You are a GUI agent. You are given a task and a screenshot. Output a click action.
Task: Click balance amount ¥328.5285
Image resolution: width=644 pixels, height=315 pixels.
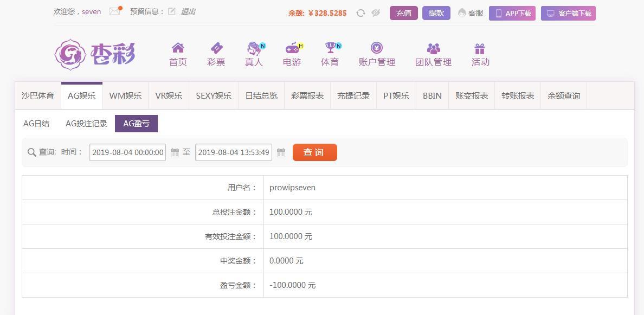[327, 13]
